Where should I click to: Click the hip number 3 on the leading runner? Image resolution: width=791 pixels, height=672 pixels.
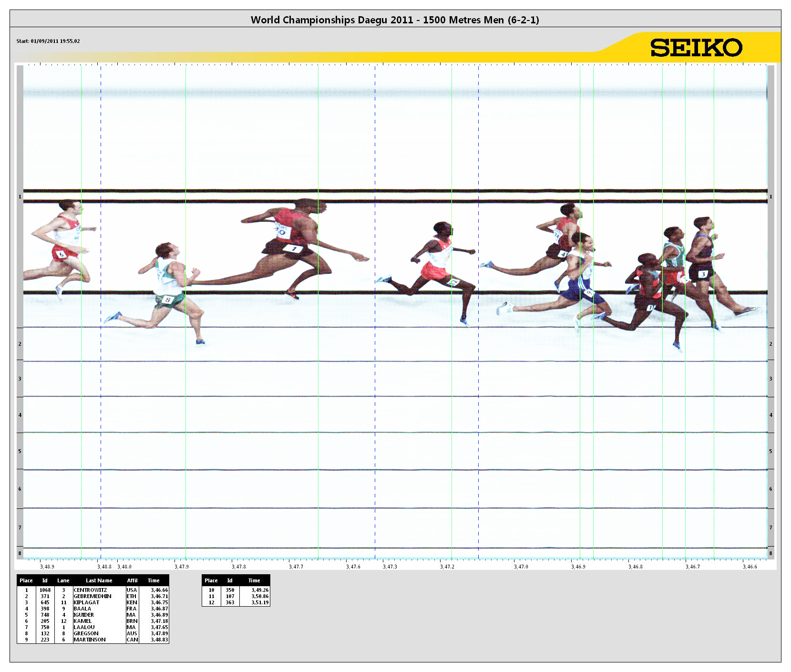(703, 274)
